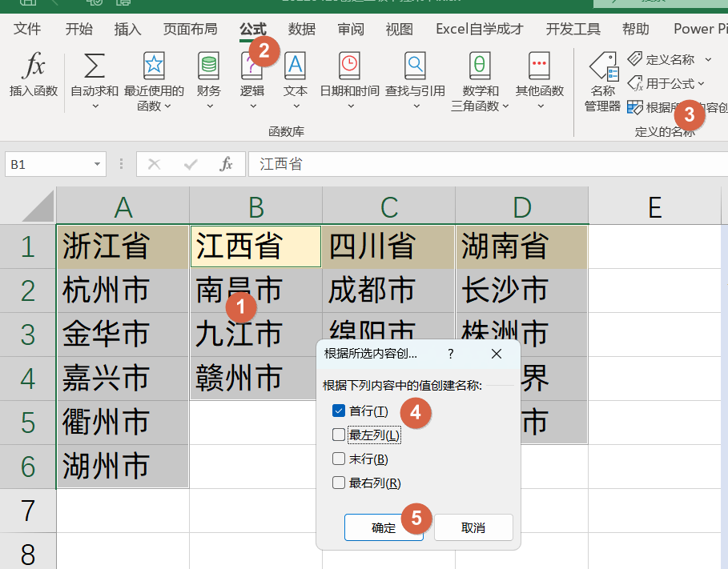Expand the Logical (逻辑) dropdown arrow
This screenshot has width=728, height=569.
[x=253, y=106]
